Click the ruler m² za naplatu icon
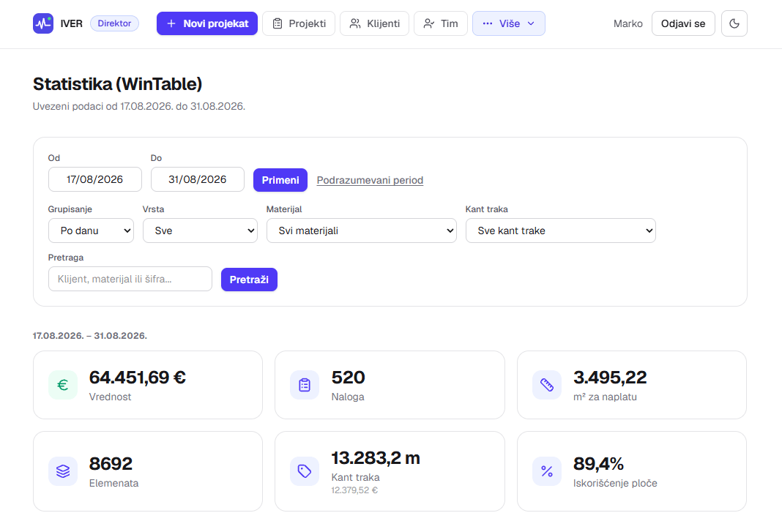This screenshot has width=782, height=532. point(547,385)
